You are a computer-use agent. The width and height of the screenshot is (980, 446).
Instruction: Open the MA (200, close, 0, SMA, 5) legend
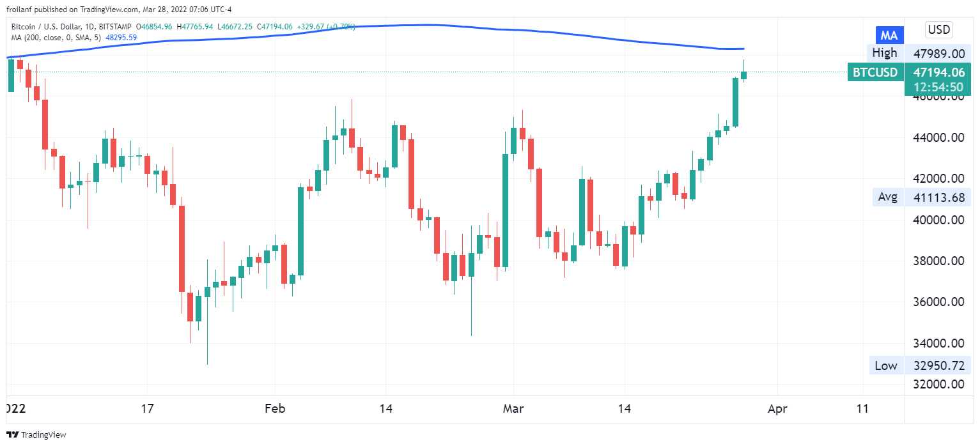(56, 38)
